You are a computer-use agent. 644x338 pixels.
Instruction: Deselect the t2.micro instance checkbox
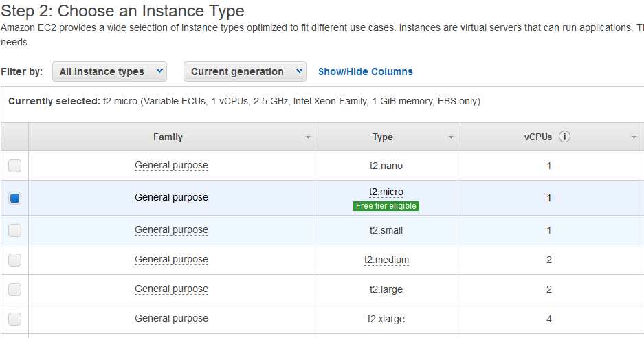pos(15,199)
